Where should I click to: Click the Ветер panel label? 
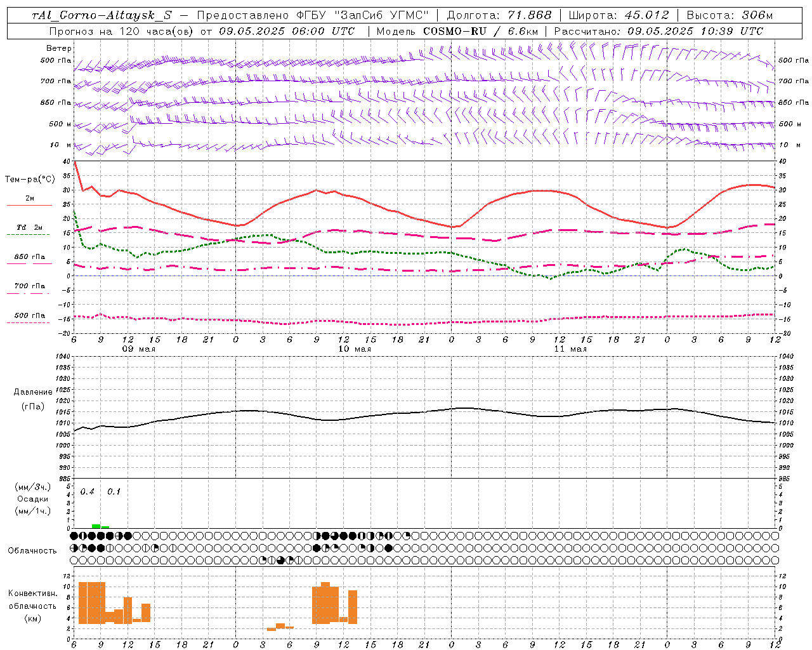(59, 48)
